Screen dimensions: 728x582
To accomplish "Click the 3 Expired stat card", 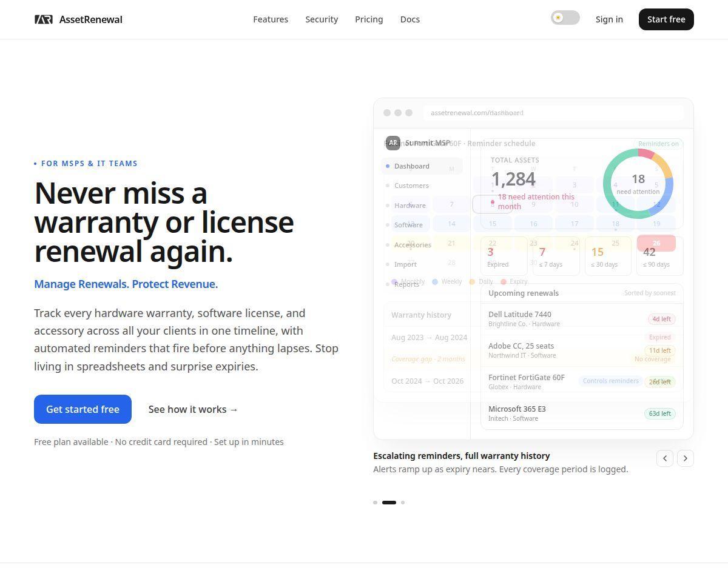I will click(504, 256).
